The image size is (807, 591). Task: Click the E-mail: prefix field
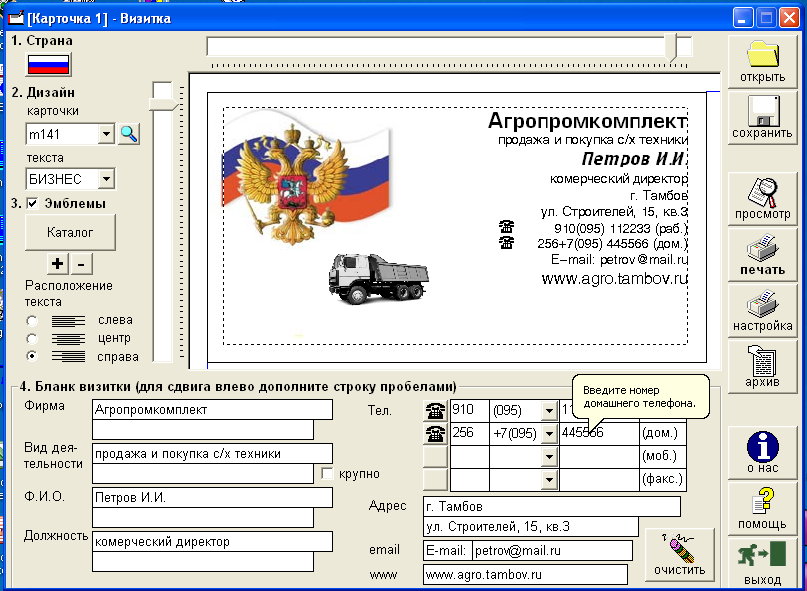tap(448, 550)
